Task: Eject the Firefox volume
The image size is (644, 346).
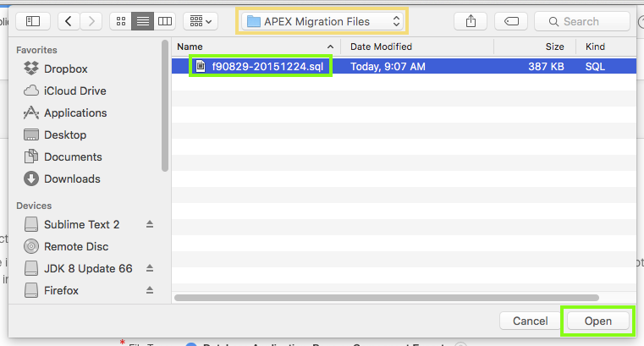Action: click(150, 290)
